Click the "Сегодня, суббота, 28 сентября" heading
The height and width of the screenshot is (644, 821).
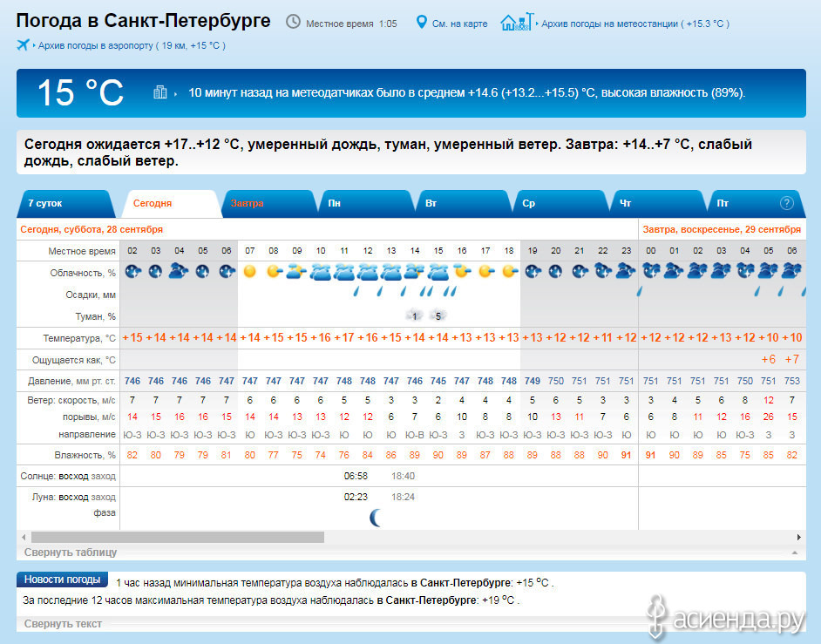coord(92,229)
